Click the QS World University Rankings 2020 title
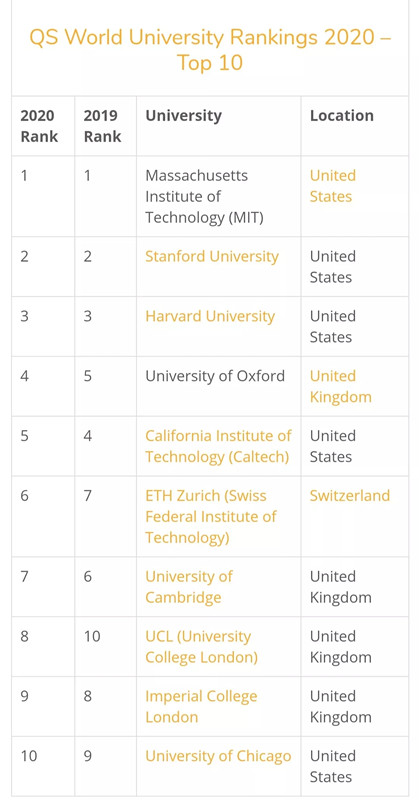 click(x=210, y=50)
